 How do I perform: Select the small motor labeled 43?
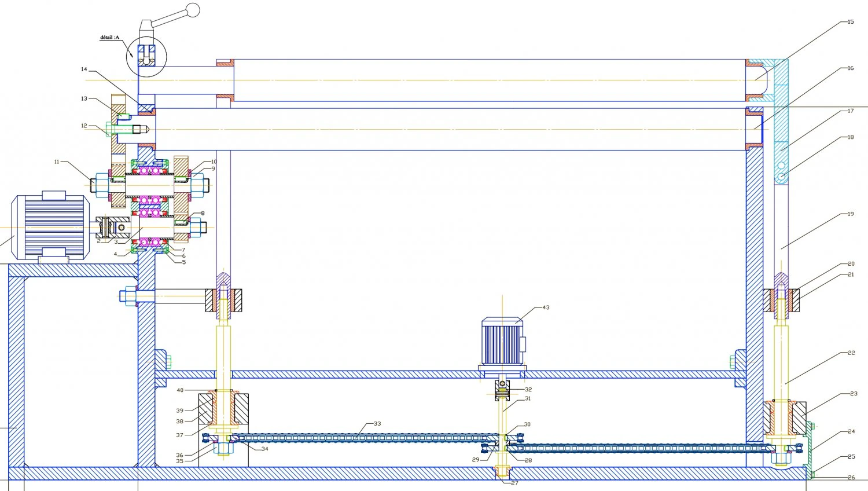coord(502,343)
